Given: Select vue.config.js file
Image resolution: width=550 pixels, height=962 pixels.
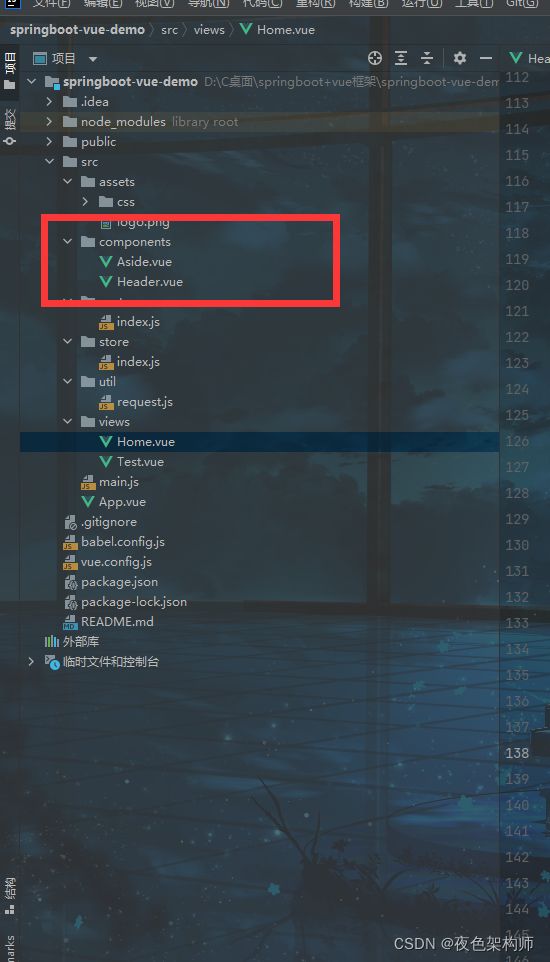Looking at the screenshot, I should tap(117, 562).
